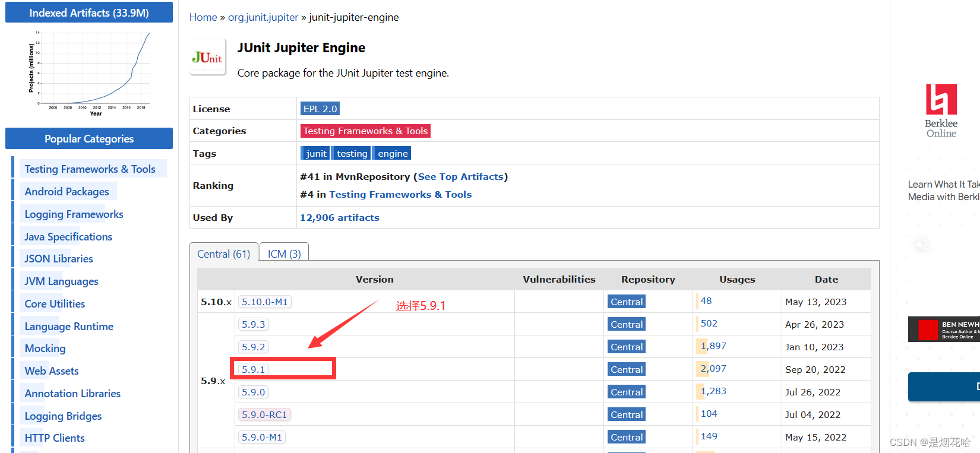The width and height of the screenshot is (980, 453).
Task: Open usages count 1,283
Action: 713,391
